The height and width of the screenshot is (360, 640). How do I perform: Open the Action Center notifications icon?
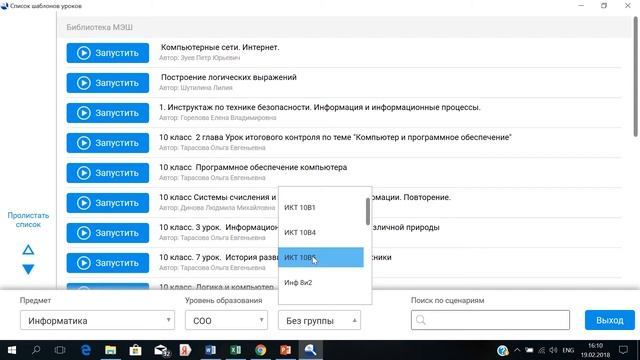point(623,350)
